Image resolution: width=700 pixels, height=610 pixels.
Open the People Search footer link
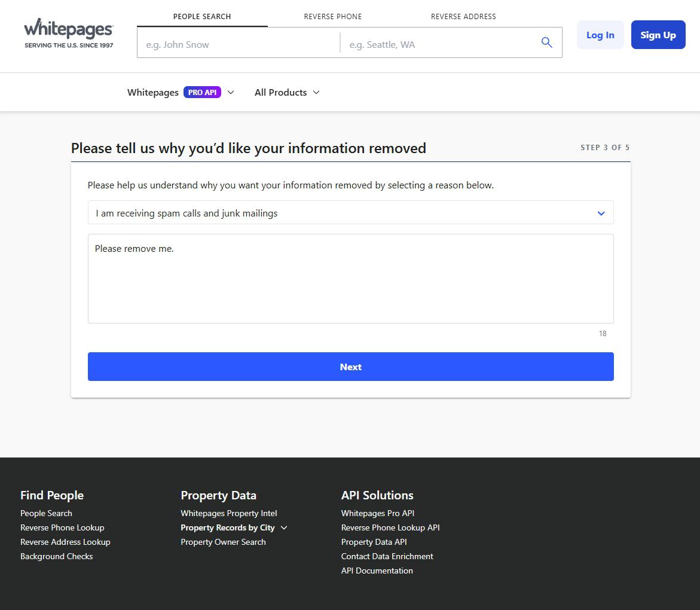[x=46, y=513]
